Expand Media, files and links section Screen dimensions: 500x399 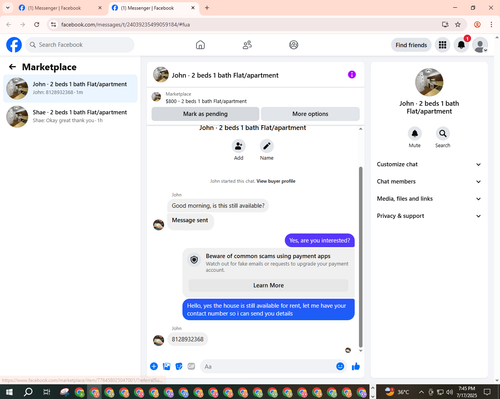[x=429, y=199]
